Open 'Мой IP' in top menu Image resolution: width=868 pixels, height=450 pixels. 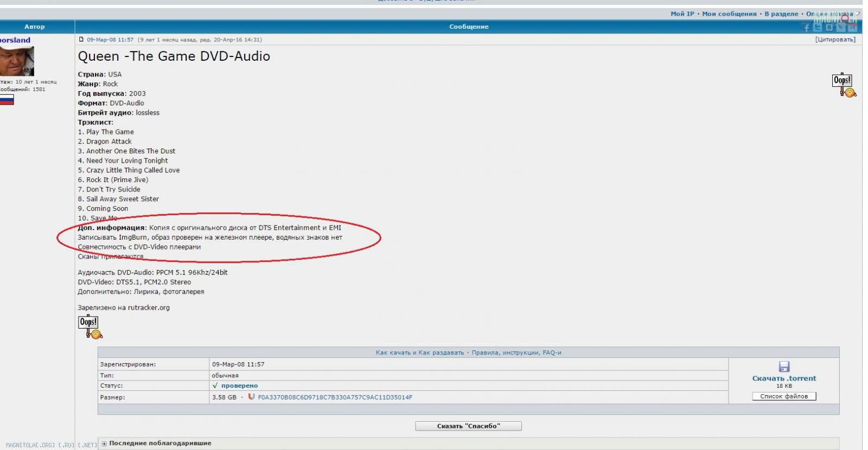[x=682, y=14]
